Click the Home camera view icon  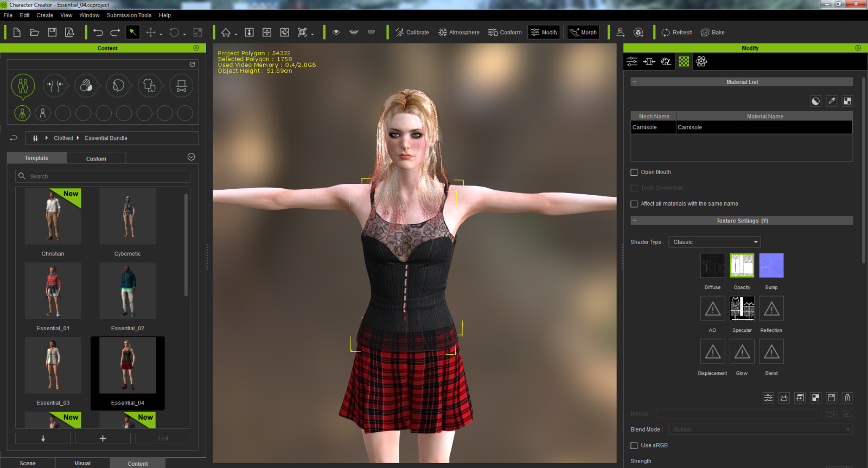(x=226, y=33)
